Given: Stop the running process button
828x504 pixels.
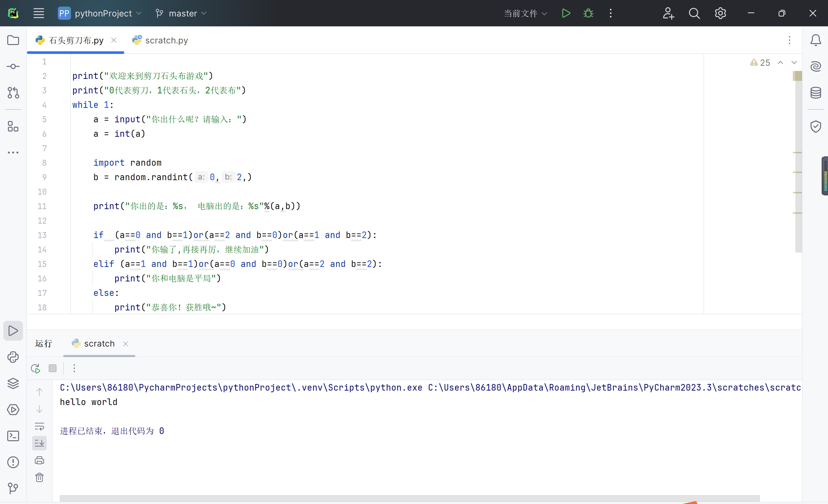Looking at the screenshot, I should (52, 368).
